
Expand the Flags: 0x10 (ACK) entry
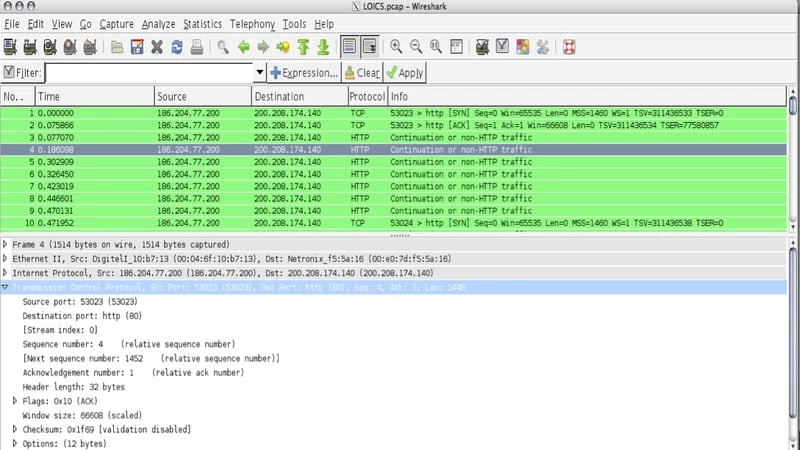click(x=15, y=401)
